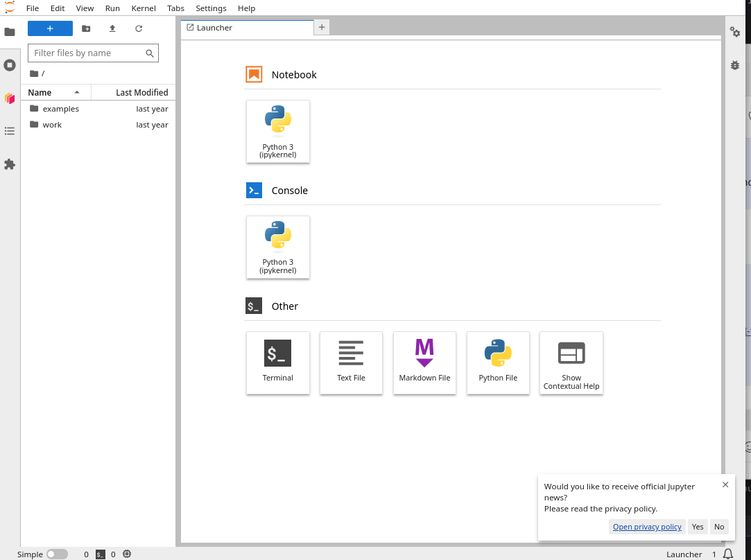Select the Launcher tab
751x560 pixels.
click(214, 28)
